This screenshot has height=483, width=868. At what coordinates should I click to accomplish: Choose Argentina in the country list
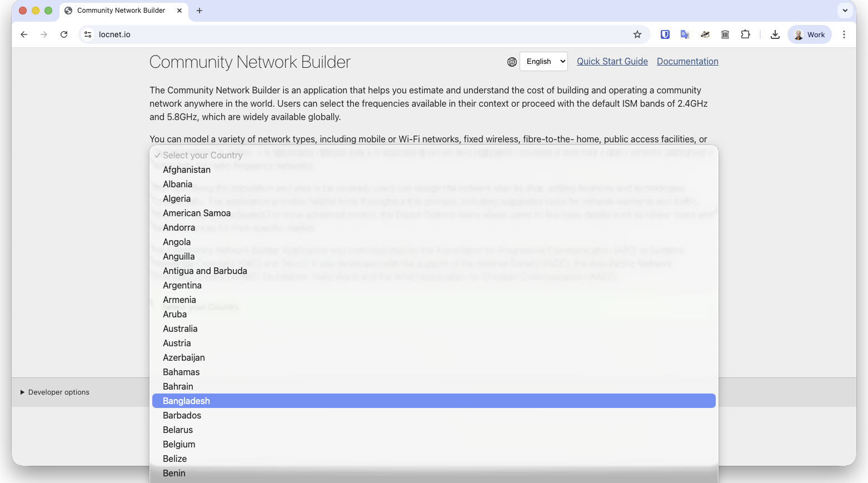(x=182, y=285)
